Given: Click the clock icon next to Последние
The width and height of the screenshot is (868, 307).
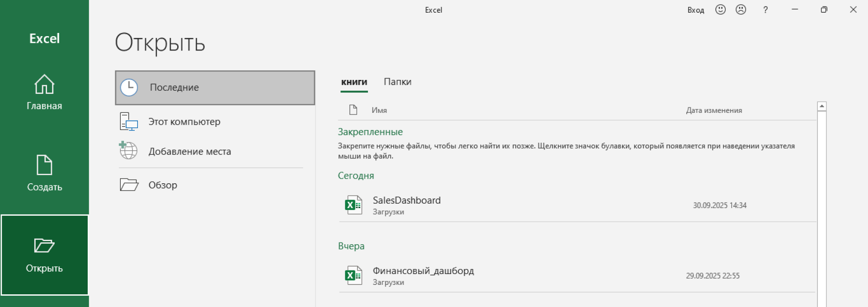Looking at the screenshot, I should click(x=129, y=88).
